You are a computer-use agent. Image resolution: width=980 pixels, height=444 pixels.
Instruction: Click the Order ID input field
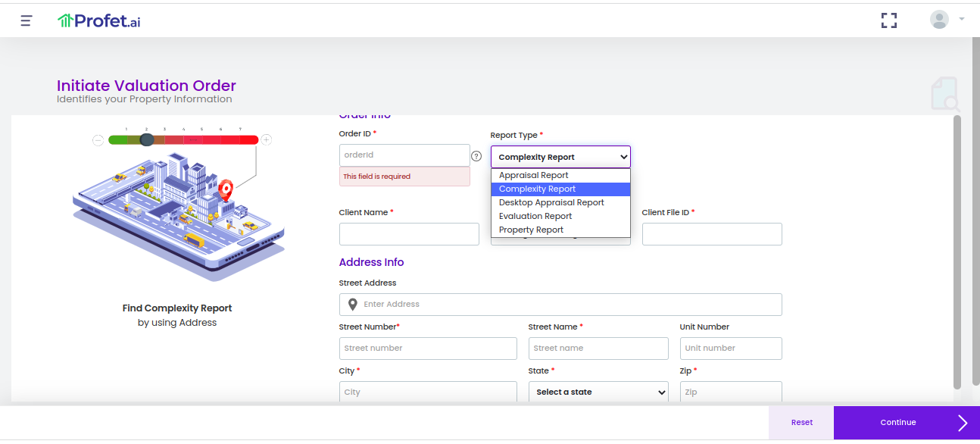[404, 155]
